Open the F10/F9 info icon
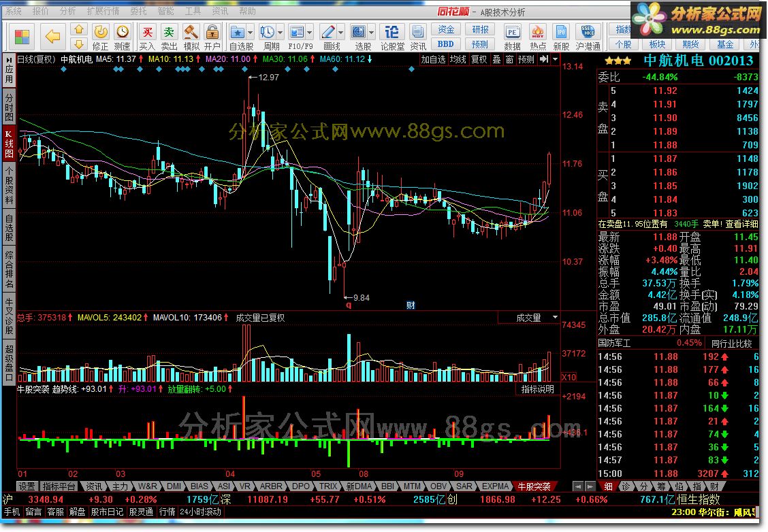 (x=297, y=32)
